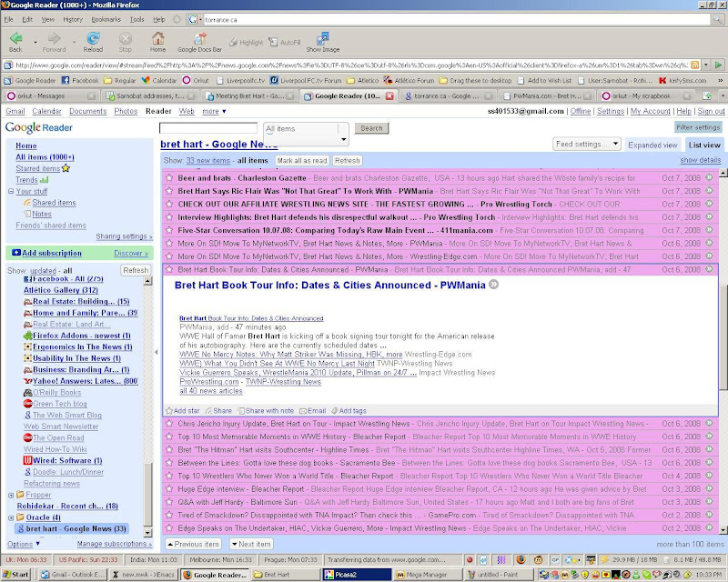This screenshot has width=728, height=582.
Task: Expand the Oracle folder
Action: [11, 517]
